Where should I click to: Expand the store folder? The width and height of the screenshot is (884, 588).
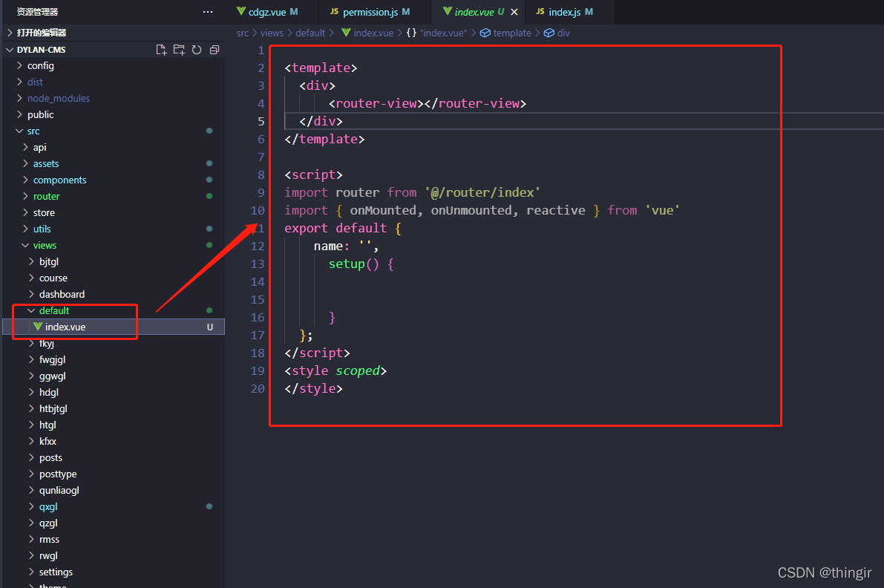[x=114, y=212]
